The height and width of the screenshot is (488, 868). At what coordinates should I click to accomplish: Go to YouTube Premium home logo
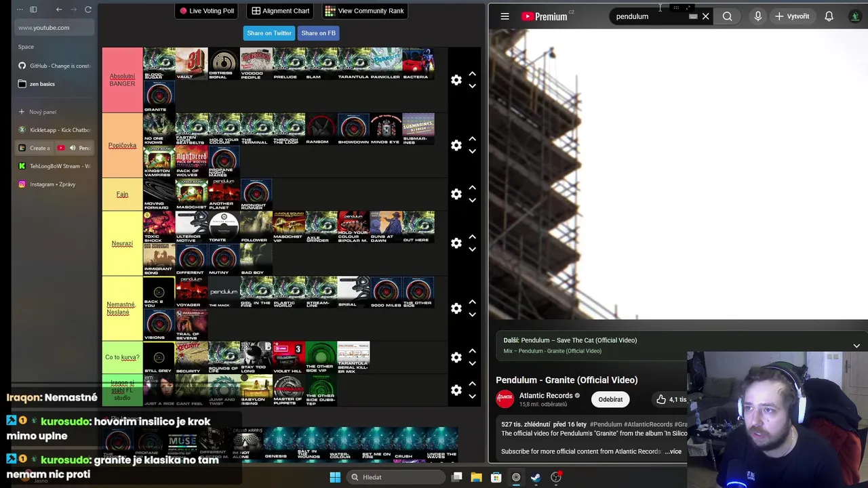point(545,16)
